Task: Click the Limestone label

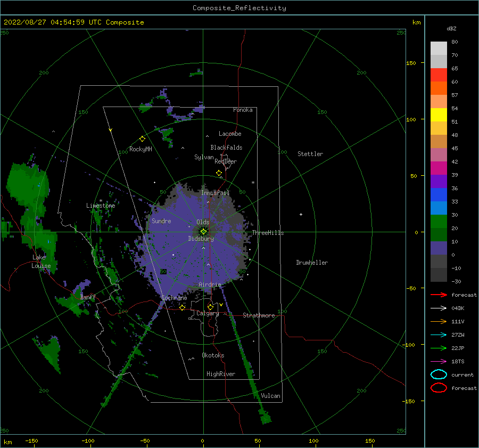Action: click(101, 206)
